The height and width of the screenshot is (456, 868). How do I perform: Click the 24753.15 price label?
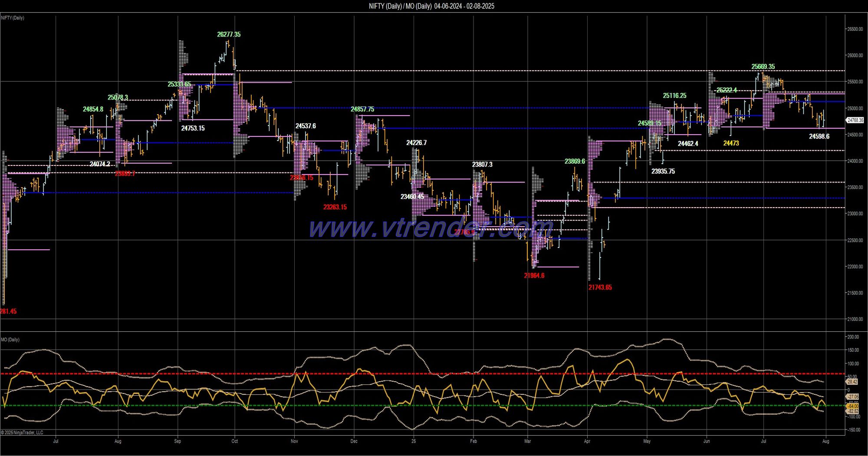click(193, 128)
